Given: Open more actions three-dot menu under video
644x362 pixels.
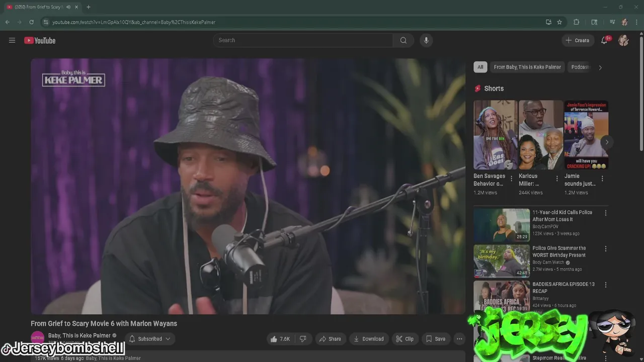Looking at the screenshot, I should tap(459, 339).
